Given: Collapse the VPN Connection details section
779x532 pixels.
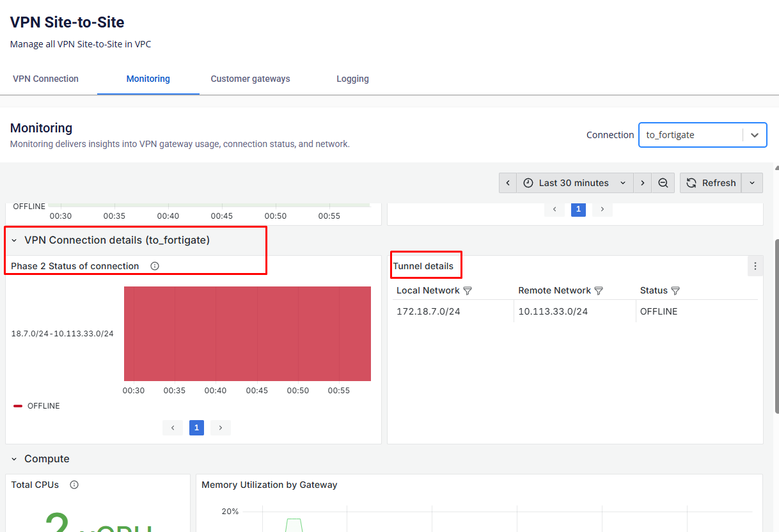Looking at the screenshot, I should coord(14,240).
